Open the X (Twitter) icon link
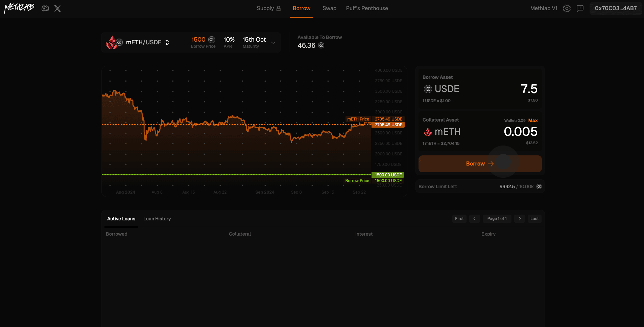This screenshot has height=327, width=644. 57,8
